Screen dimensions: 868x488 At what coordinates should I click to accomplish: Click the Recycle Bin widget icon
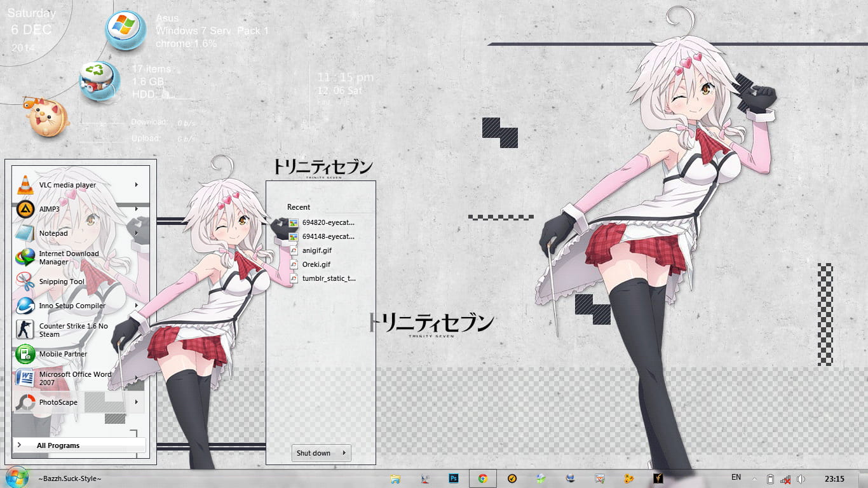click(x=98, y=81)
